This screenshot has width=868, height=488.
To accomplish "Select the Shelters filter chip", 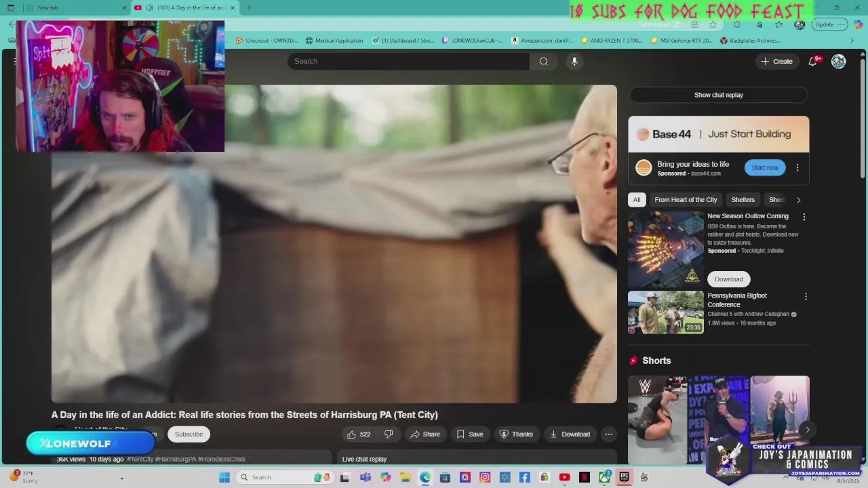I will point(743,200).
